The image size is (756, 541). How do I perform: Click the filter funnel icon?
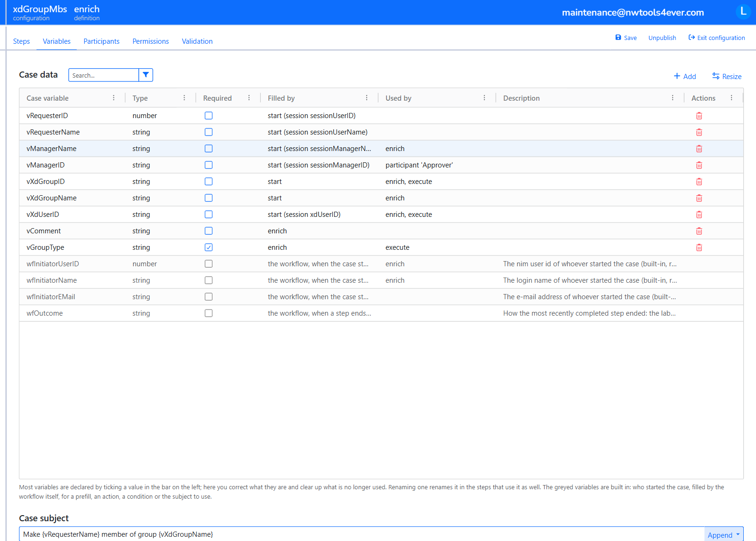click(146, 75)
